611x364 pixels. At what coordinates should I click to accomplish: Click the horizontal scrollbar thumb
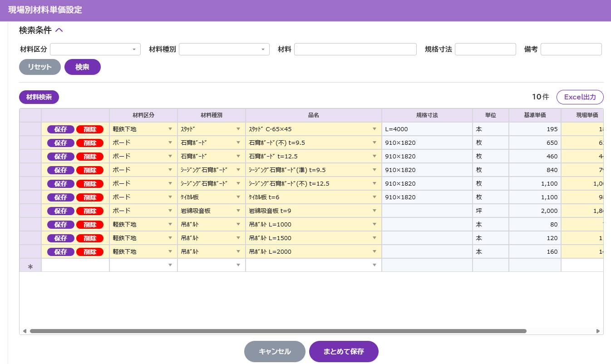click(278, 331)
